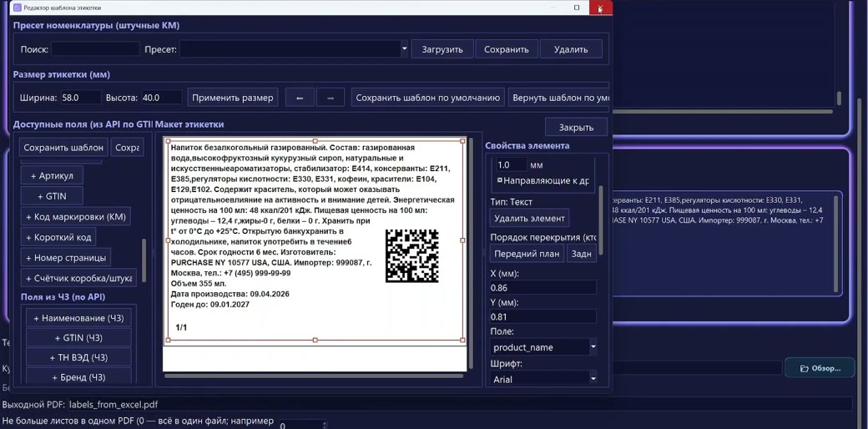Click the Загрузить preset button
Screen dimensions: 868x429
442,49
